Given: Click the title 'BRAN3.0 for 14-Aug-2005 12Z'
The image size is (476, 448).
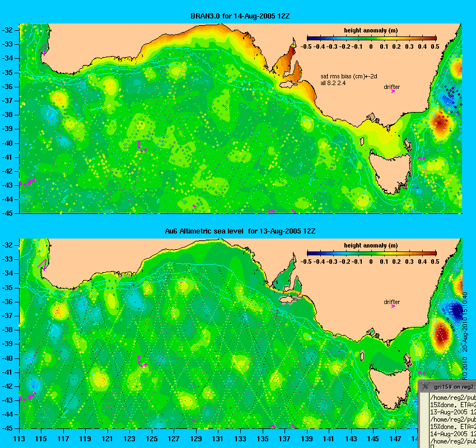Looking at the screenshot, I should tap(240, 16).
